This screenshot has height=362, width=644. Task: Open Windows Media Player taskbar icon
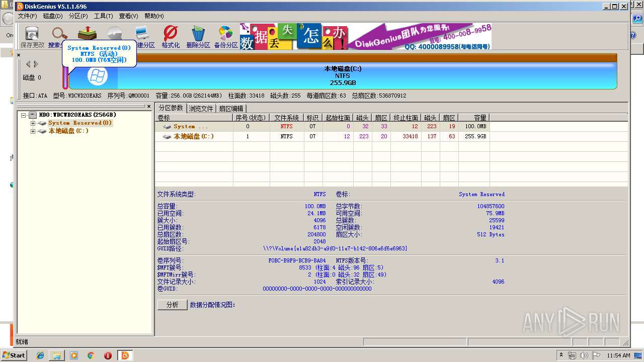click(74, 355)
